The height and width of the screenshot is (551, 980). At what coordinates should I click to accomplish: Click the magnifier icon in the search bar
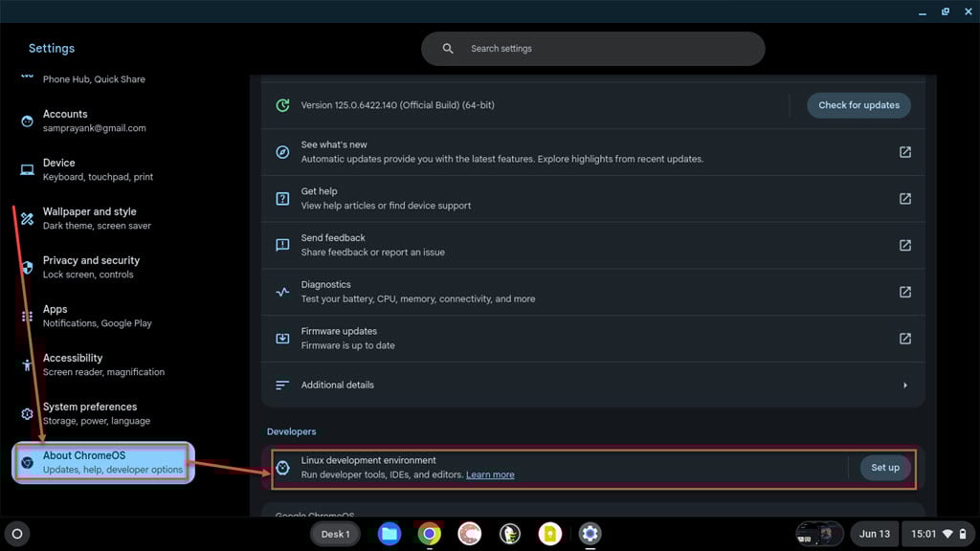tap(448, 49)
